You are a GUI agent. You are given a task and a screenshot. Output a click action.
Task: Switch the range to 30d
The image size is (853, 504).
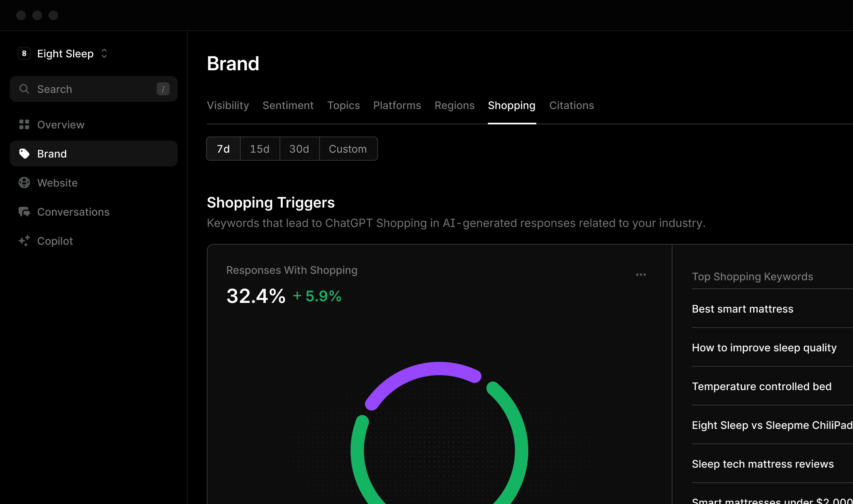click(299, 149)
